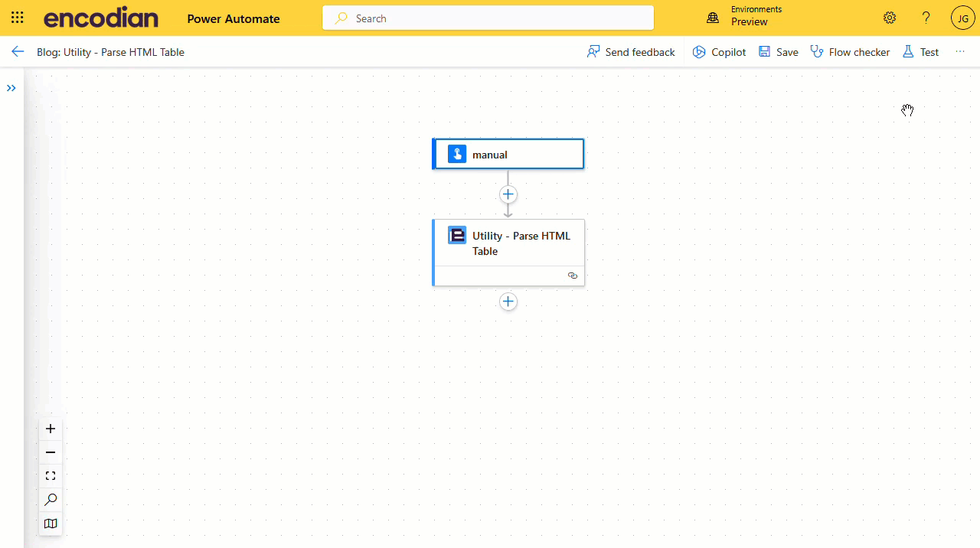Click the Test button

pos(920,52)
